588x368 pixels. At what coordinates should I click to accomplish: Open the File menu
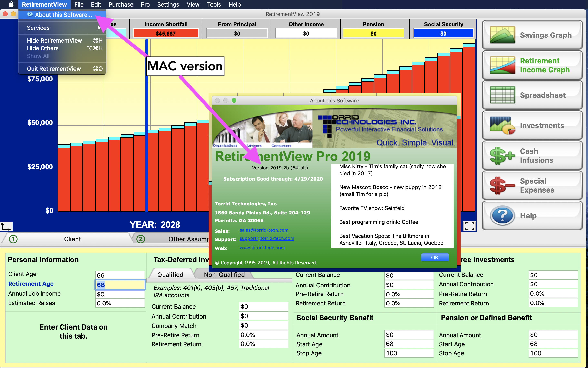pyautogui.click(x=79, y=4)
